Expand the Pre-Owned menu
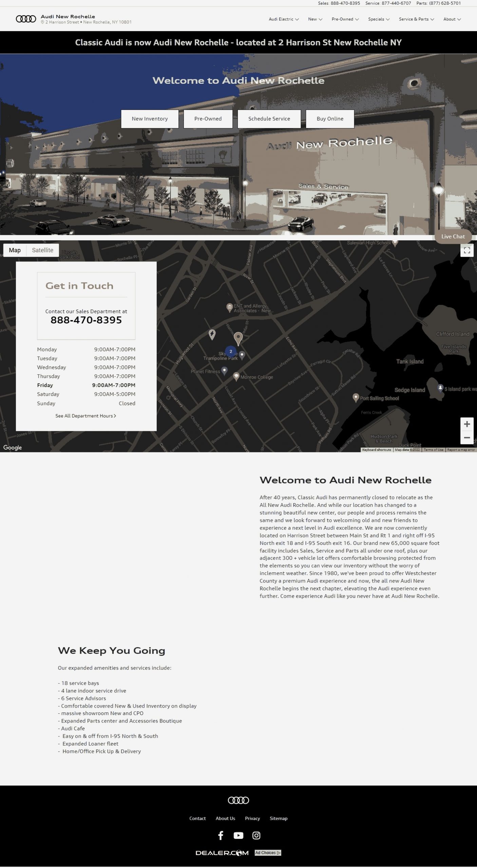This screenshot has width=477, height=868. [345, 19]
